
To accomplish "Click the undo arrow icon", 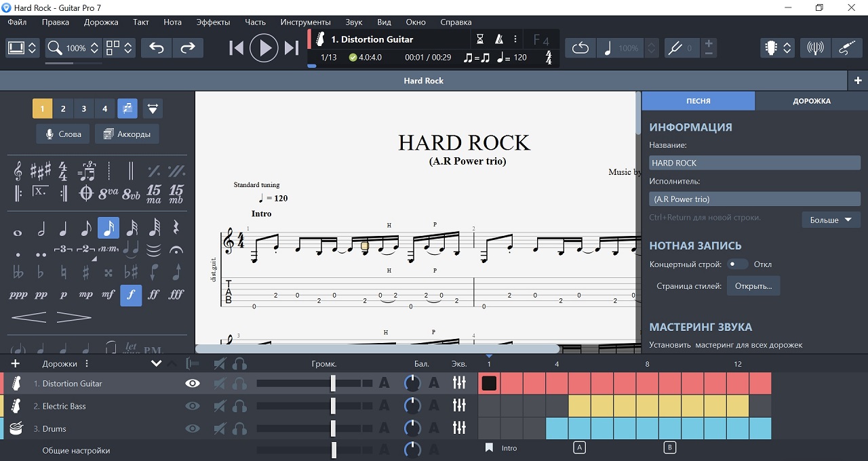I will pos(157,48).
